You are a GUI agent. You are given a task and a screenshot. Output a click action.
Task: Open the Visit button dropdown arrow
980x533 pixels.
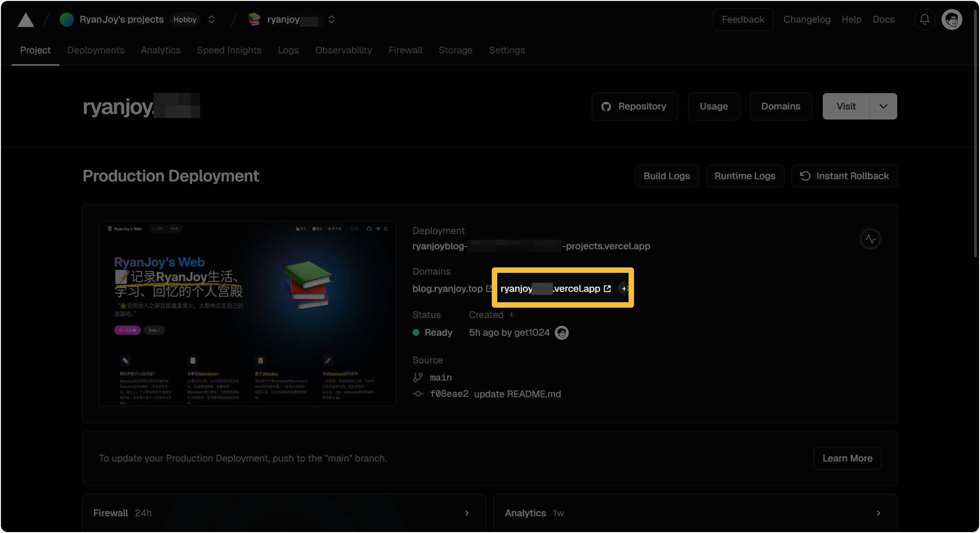click(883, 106)
